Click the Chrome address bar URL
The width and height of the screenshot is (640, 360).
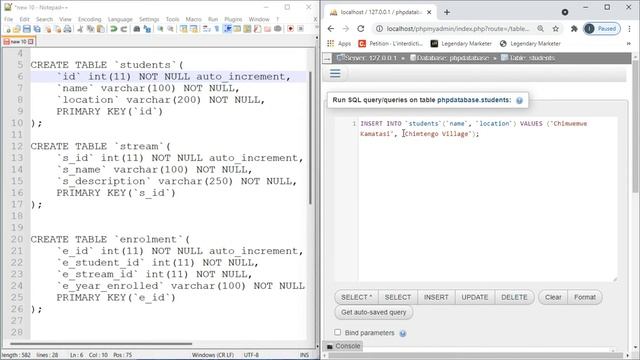tap(458, 29)
